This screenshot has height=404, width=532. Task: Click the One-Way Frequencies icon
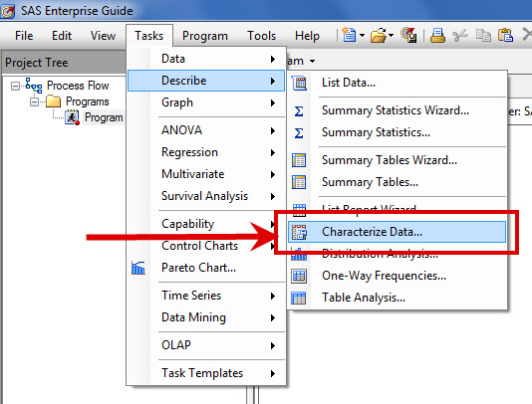pos(299,276)
